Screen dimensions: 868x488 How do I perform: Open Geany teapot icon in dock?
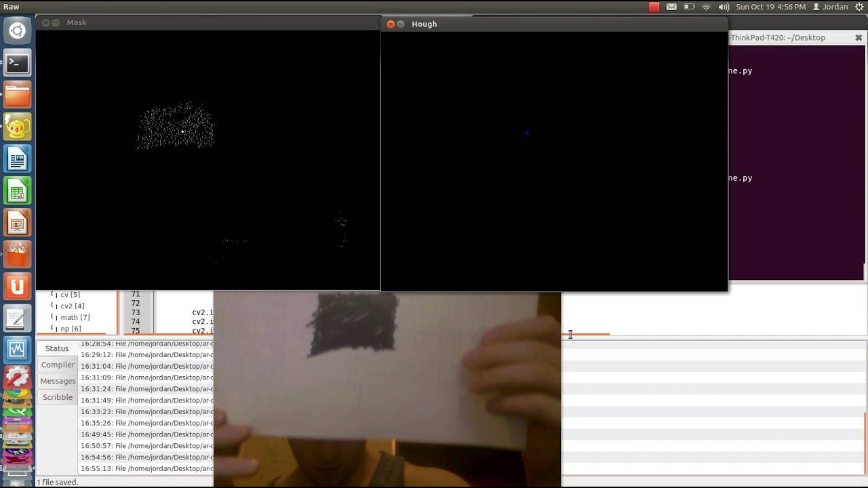point(17,127)
